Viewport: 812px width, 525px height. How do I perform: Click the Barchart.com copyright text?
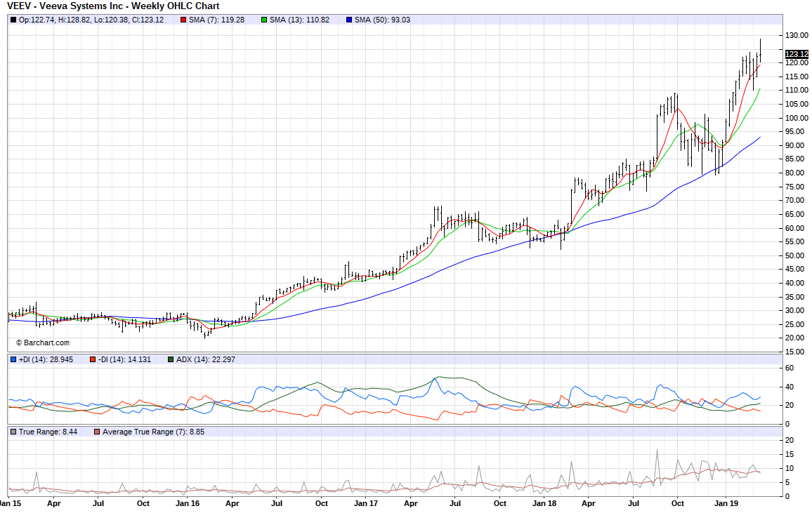tap(42, 343)
